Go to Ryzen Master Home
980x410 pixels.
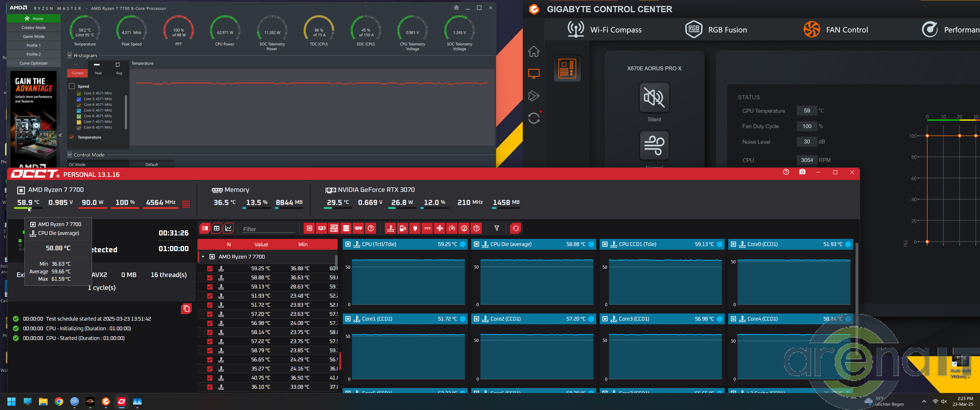(34, 19)
